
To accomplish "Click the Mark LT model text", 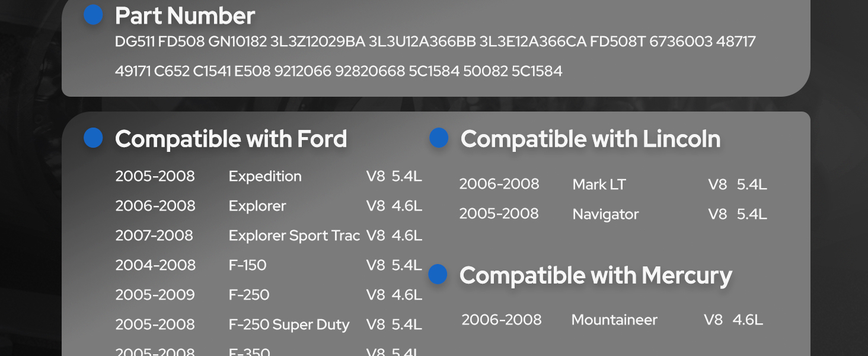I will point(599,185).
